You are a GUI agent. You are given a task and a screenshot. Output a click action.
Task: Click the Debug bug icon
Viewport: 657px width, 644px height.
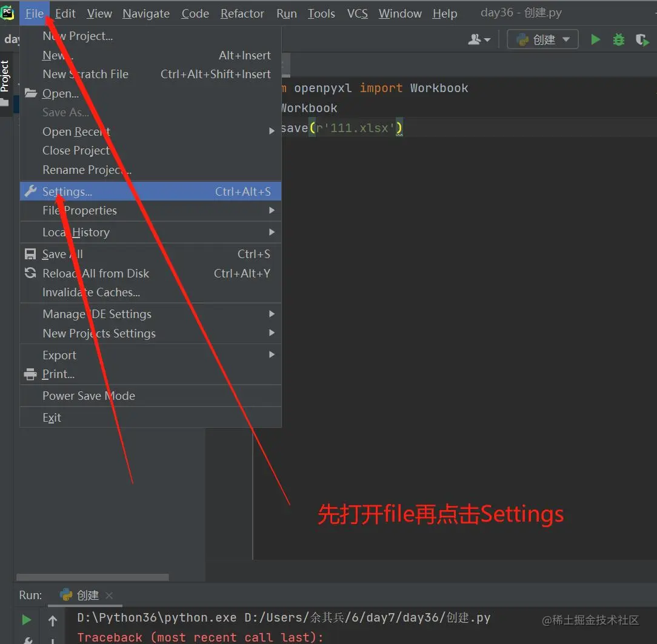coord(618,40)
